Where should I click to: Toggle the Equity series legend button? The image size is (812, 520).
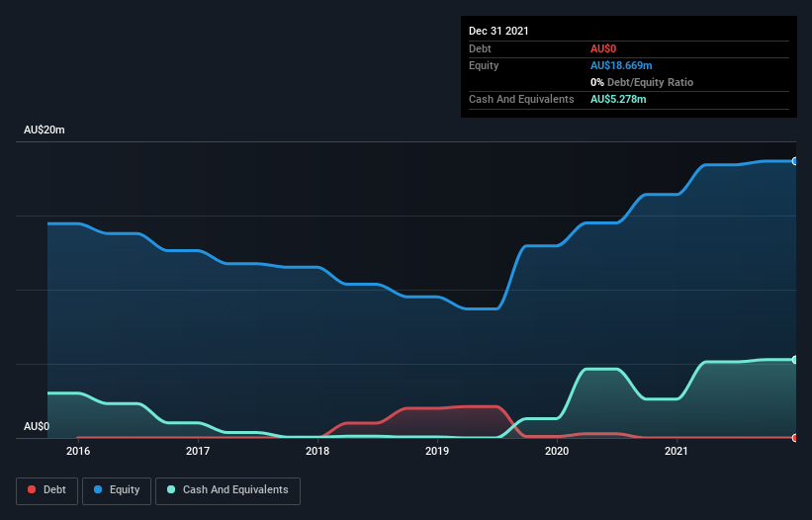click(x=117, y=490)
